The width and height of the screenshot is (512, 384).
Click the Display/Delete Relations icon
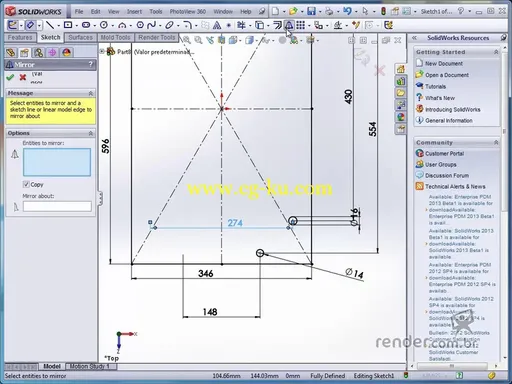[338, 25]
